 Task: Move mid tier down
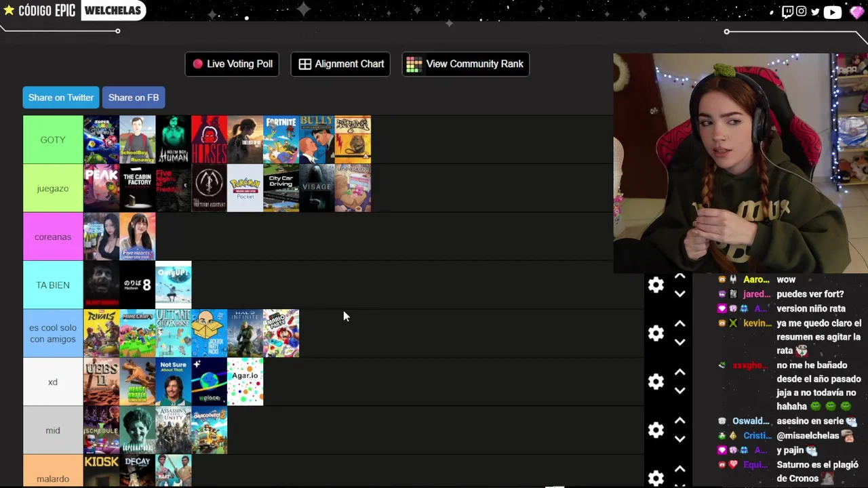point(679,439)
